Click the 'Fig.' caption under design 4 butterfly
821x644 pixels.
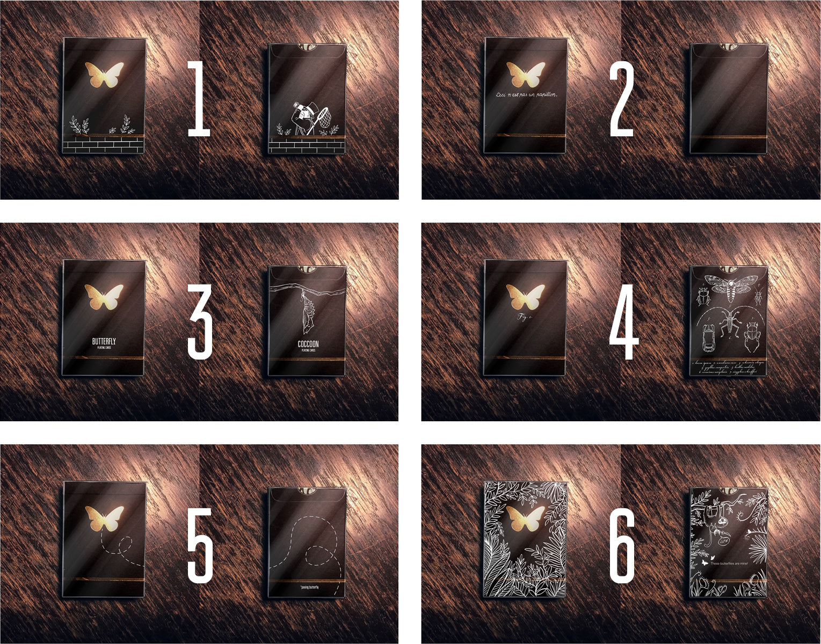coord(524,317)
